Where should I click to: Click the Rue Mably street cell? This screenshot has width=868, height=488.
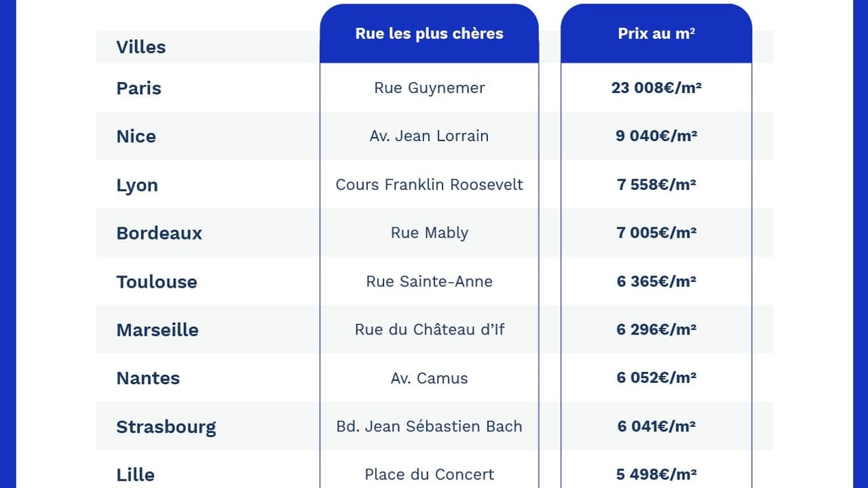429,233
